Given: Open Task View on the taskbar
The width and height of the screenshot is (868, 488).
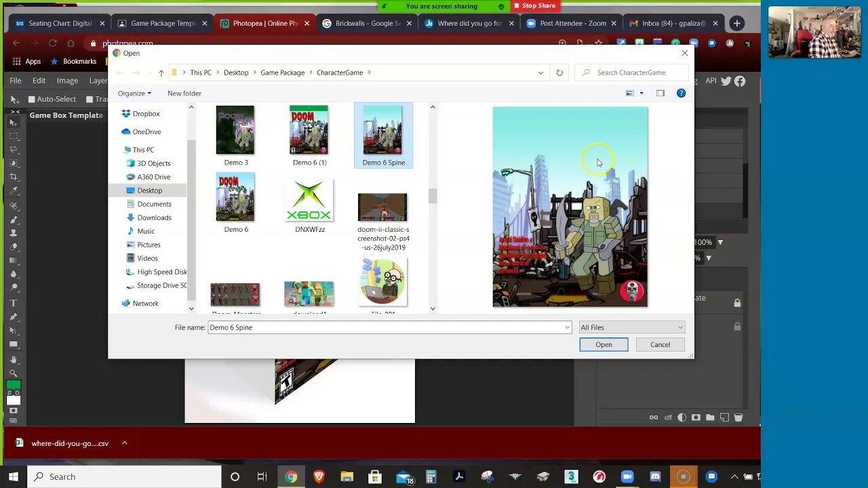Looking at the screenshot, I should coord(262,476).
